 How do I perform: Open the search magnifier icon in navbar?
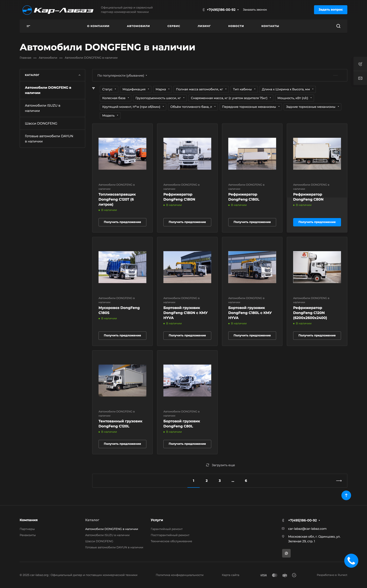click(338, 26)
